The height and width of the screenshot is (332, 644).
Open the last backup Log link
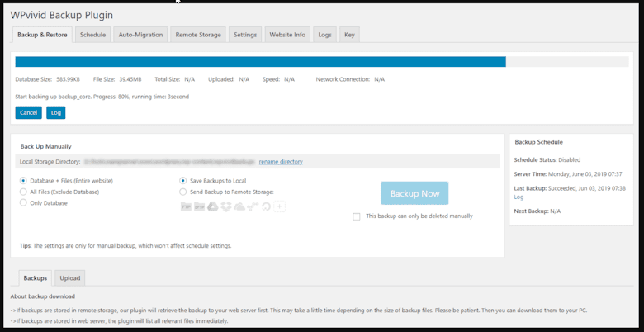(519, 197)
